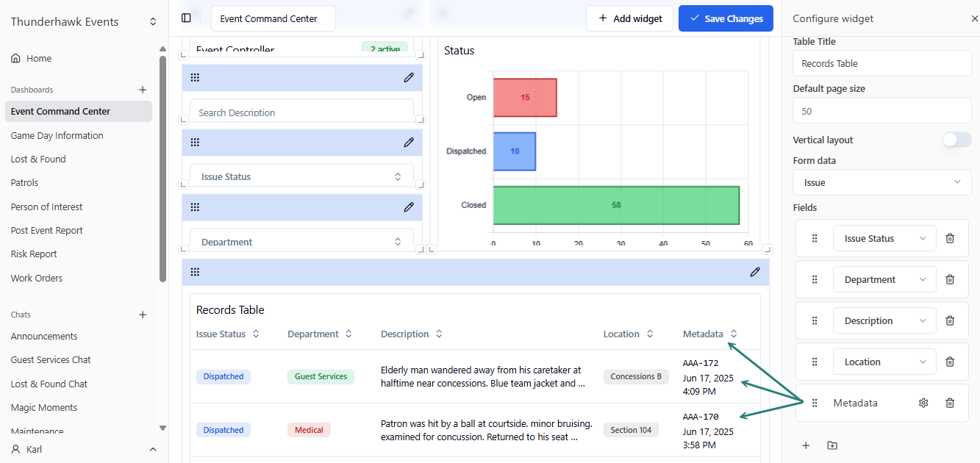Click the plus icon next to Dashboards
The height and width of the screenshot is (463, 980).
tap(143, 90)
